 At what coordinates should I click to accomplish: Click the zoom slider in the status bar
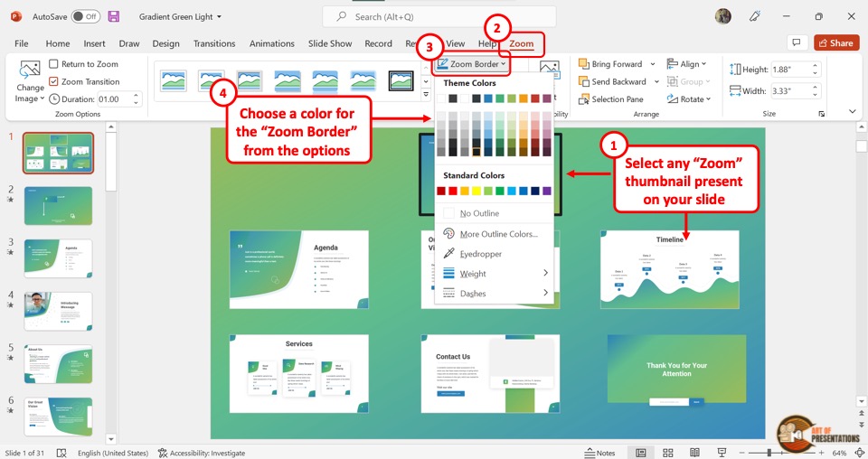point(781,453)
